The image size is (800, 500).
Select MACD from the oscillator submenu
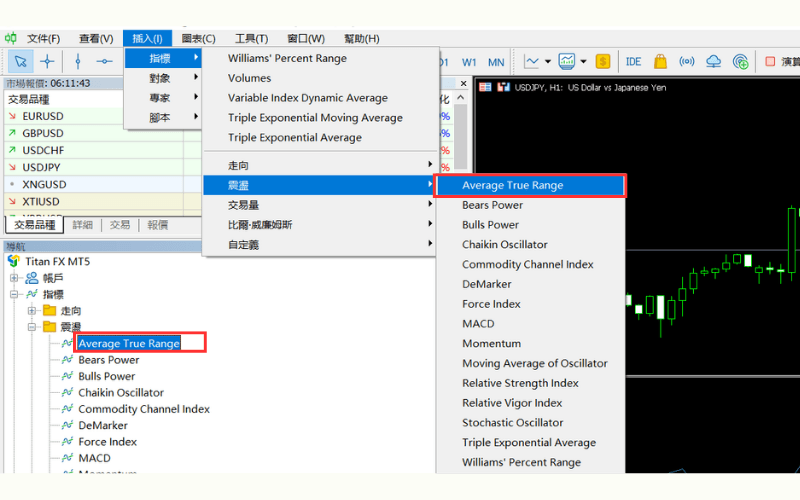pos(478,324)
